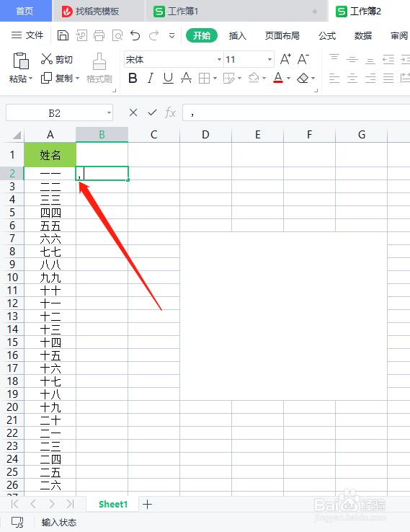Viewport: 410px width, 532px height.
Task: Cancel formula bar entry with X
Action: pos(133,112)
